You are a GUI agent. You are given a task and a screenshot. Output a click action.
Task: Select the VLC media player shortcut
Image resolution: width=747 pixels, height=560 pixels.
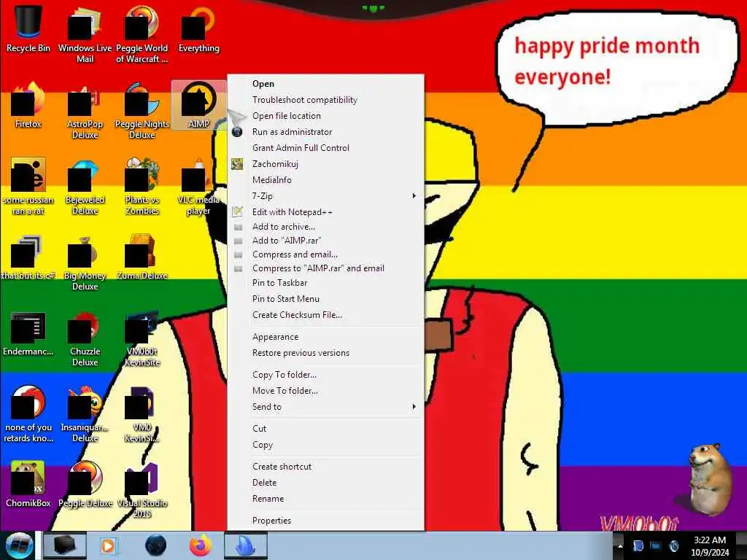pyautogui.click(x=198, y=187)
